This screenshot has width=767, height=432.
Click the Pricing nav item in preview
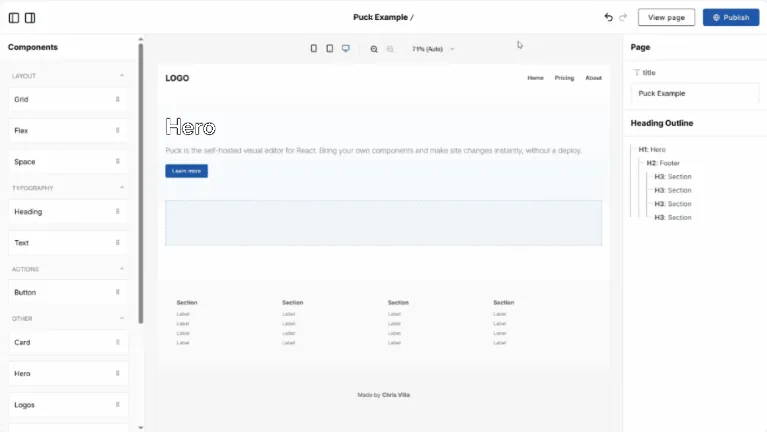point(564,78)
